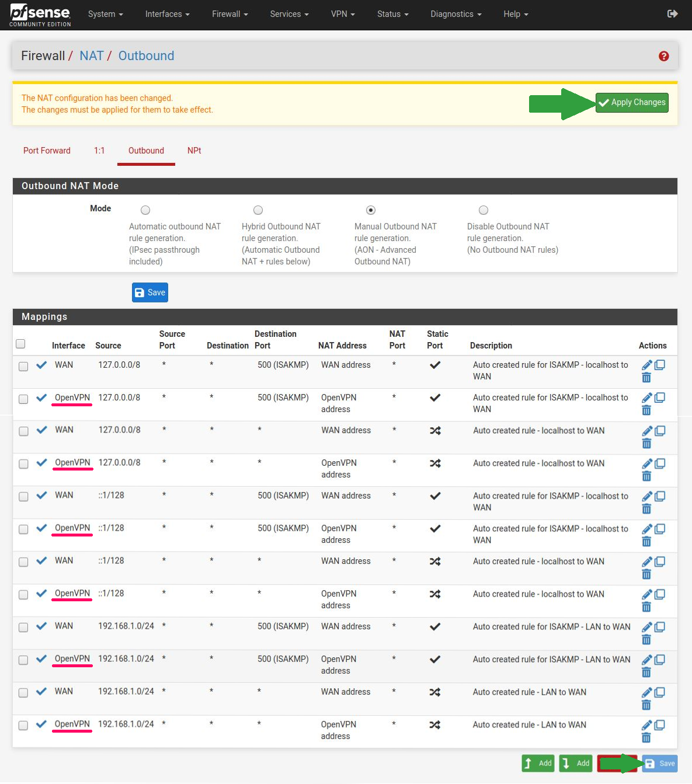Check the box for first OpenVPN 127.0.0.0/8 row

point(23,399)
